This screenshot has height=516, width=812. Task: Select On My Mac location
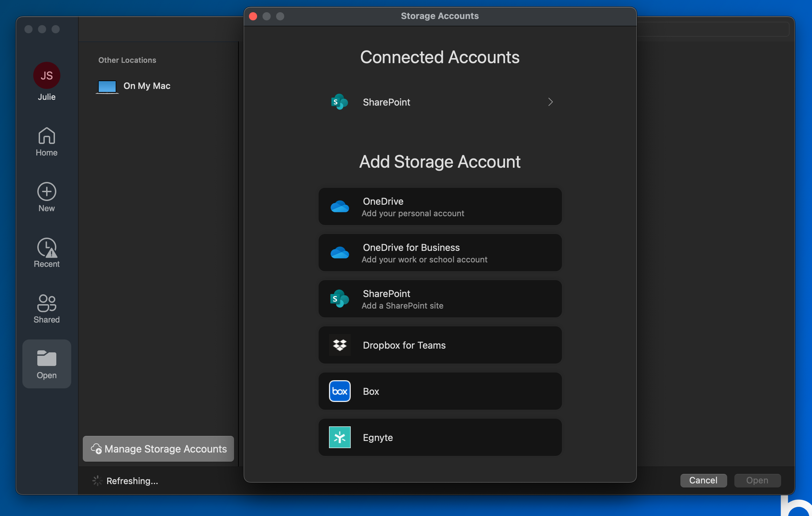147,86
